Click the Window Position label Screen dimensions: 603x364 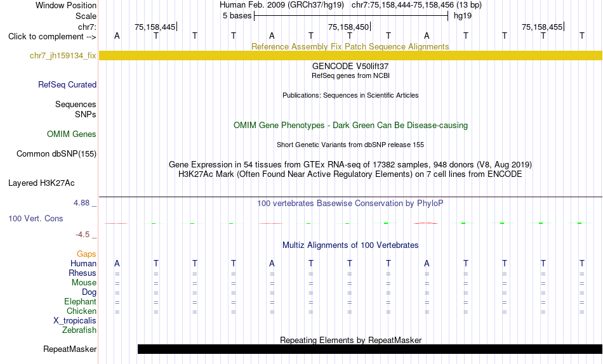[66, 5]
